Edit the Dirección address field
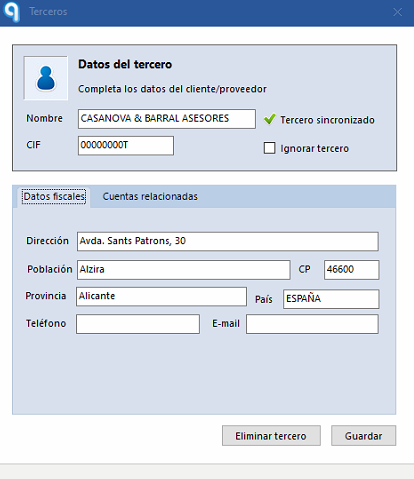Viewport: 414px width, 479px height. pyautogui.click(x=228, y=241)
